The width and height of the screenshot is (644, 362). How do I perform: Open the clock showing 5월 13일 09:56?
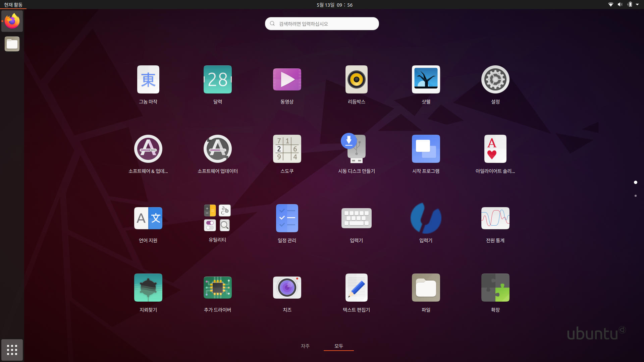[334, 5]
